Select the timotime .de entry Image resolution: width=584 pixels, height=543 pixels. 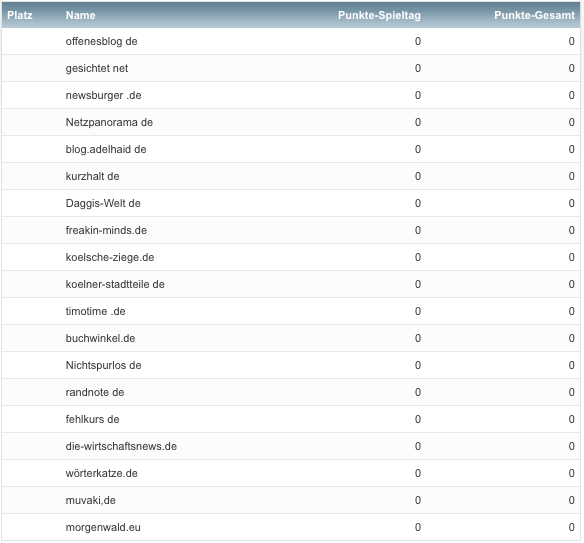click(x=95, y=311)
